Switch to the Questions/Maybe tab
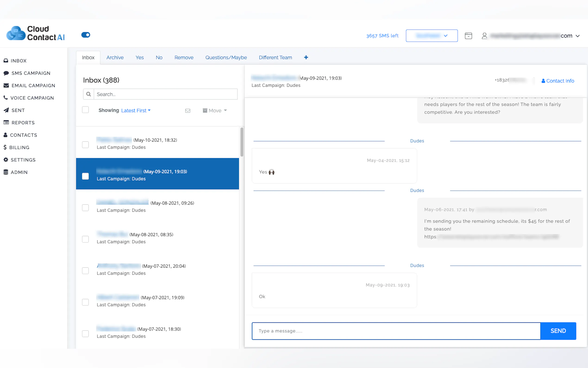The height and width of the screenshot is (368, 588). [226, 58]
